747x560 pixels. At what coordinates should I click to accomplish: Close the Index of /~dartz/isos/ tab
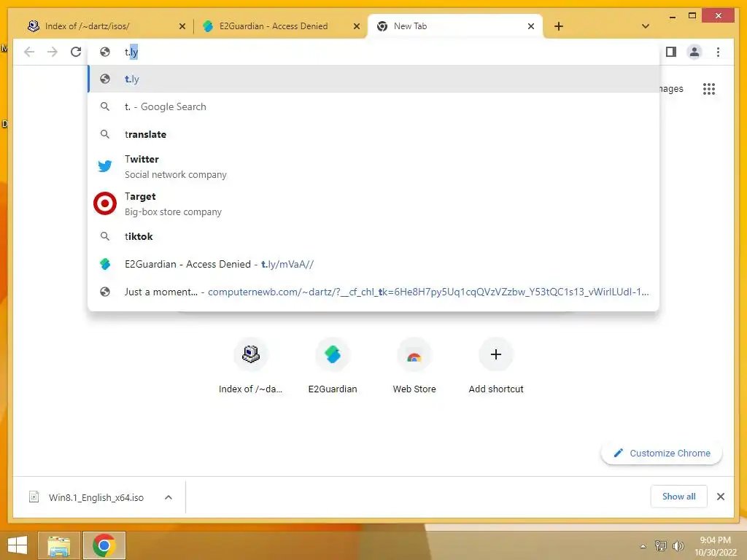click(x=182, y=26)
